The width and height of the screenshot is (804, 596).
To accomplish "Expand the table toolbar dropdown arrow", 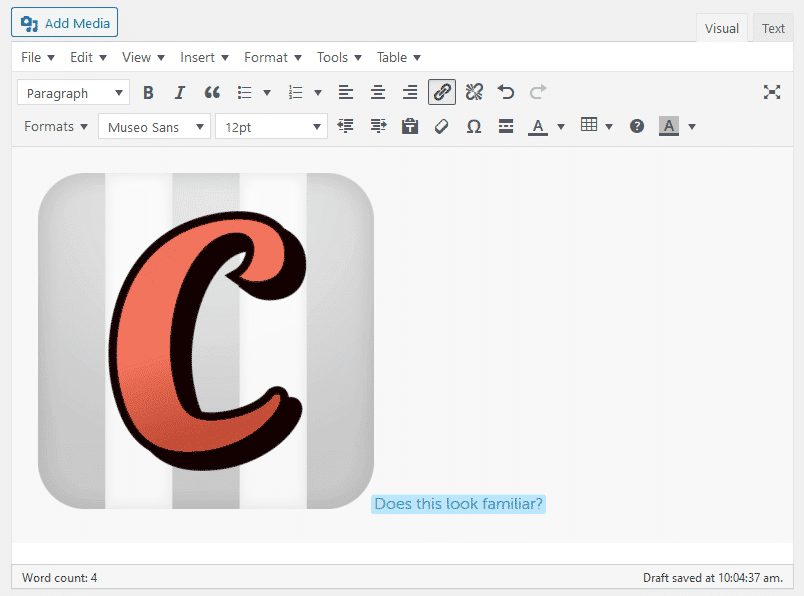I will [609, 126].
